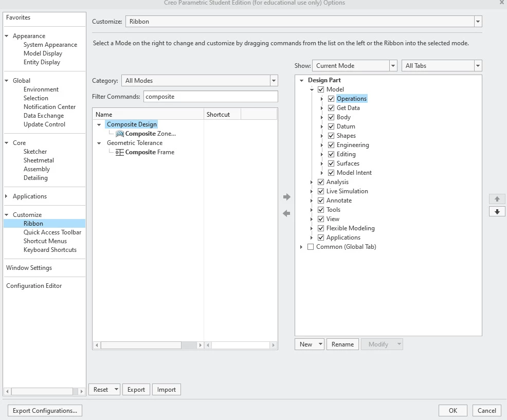
Task: Toggle the Operations group checkbox
Action: [331, 99]
